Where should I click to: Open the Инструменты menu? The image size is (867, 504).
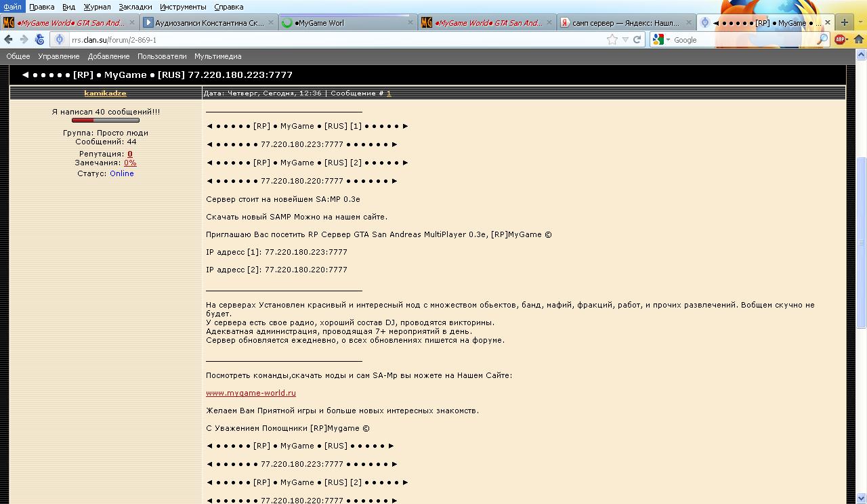[x=183, y=7]
